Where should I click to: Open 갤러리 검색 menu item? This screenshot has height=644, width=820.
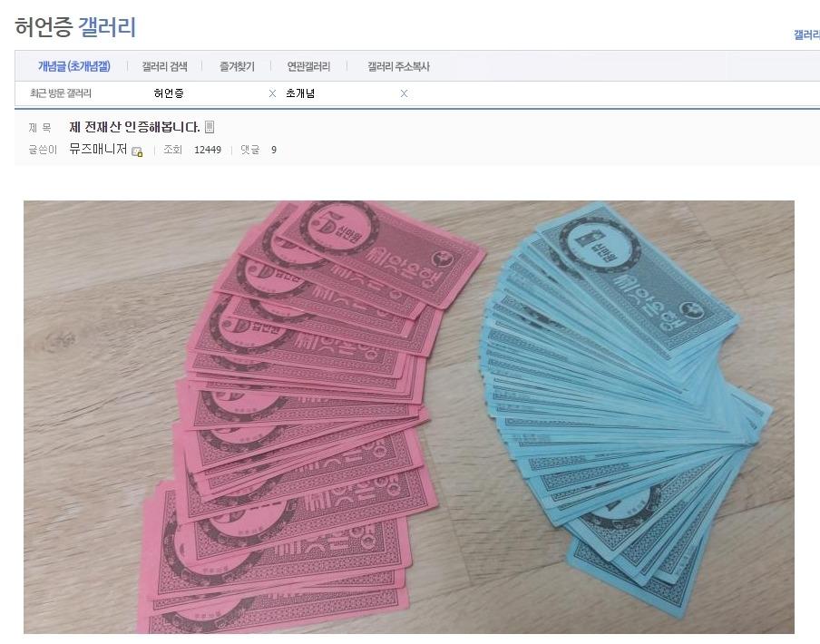pos(164,66)
